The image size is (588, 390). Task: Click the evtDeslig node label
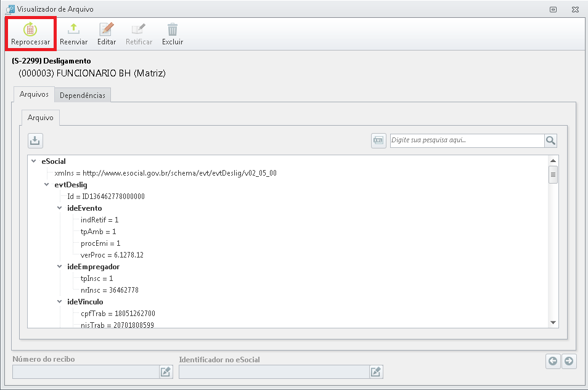point(71,184)
